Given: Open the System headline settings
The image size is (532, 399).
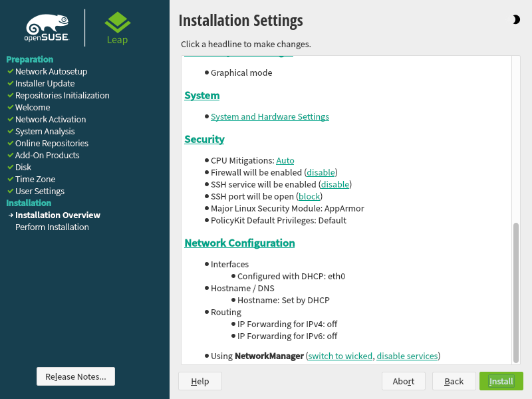Looking at the screenshot, I should [x=201, y=96].
